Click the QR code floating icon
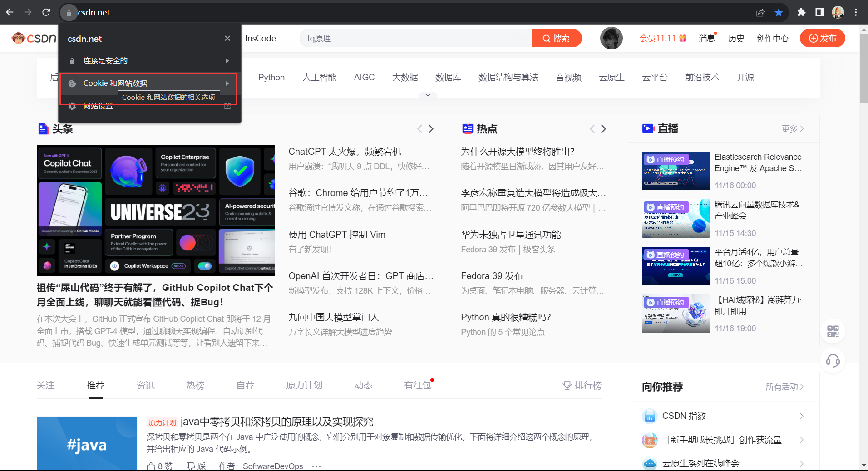The height and width of the screenshot is (471, 868). coord(833,331)
